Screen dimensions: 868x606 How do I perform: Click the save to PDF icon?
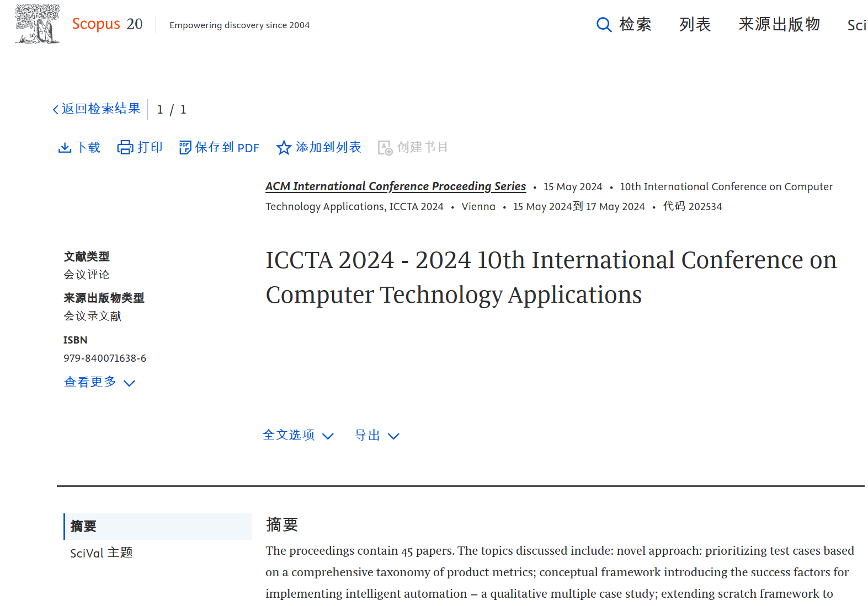point(185,148)
